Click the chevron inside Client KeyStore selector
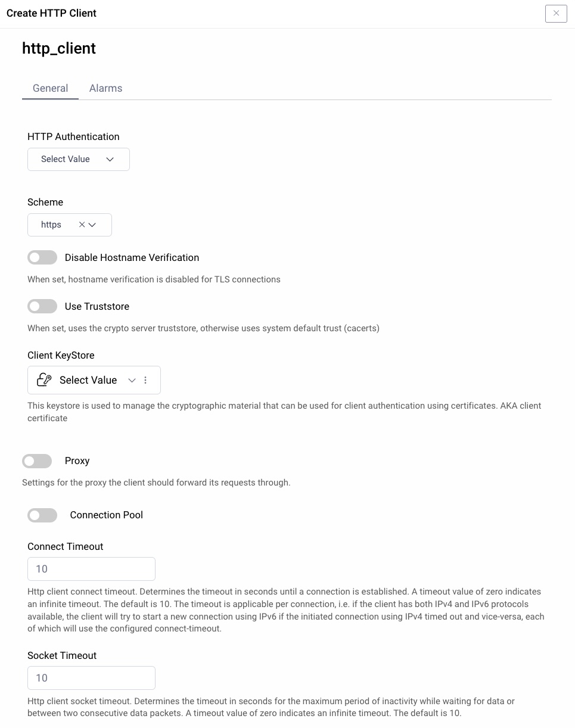The width and height of the screenshot is (575, 728). click(132, 380)
